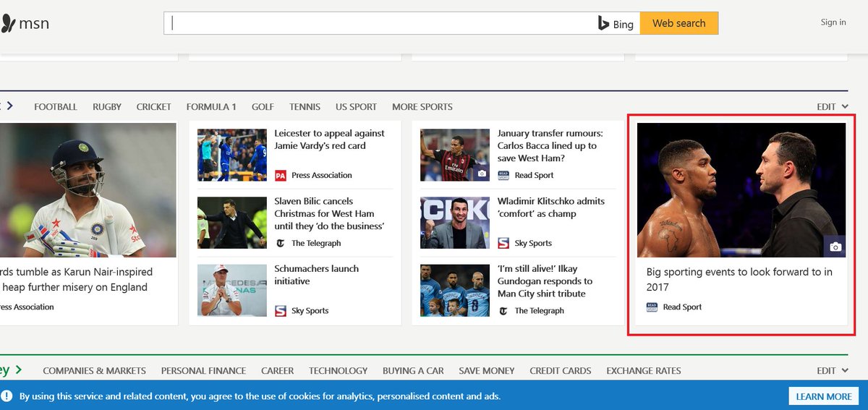
Task: Click the cookie notice info icon
Action: point(7,396)
